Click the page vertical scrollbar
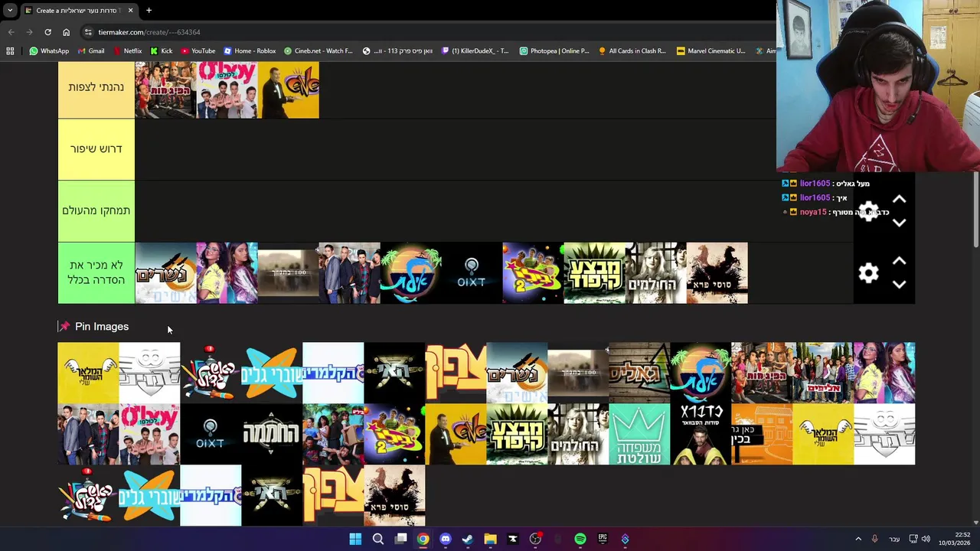 [975, 210]
